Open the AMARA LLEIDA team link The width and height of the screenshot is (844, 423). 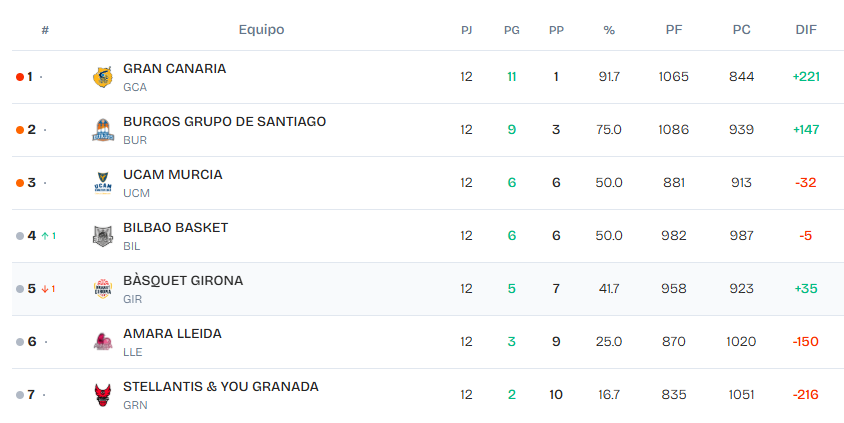point(172,334)
